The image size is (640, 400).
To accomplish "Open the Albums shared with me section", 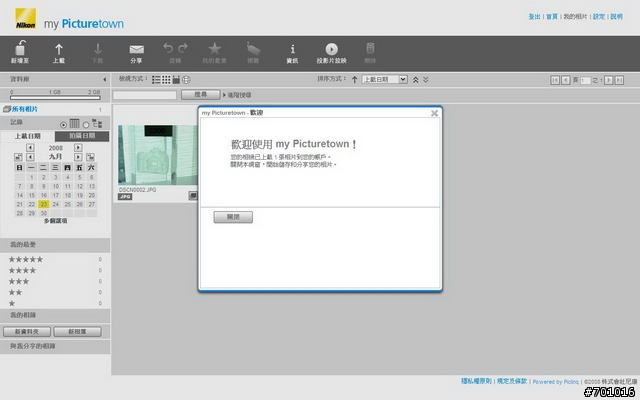I will coord(55,347).
